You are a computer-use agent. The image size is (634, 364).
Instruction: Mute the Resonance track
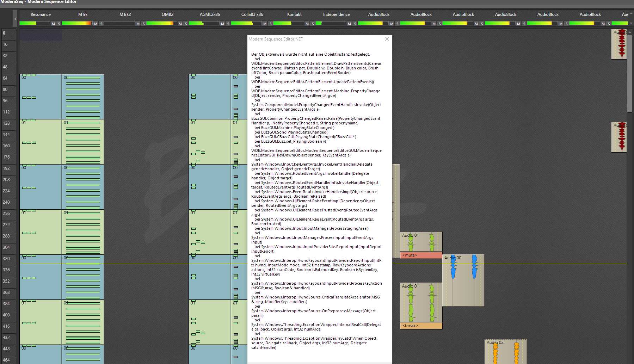coord(53,24)
